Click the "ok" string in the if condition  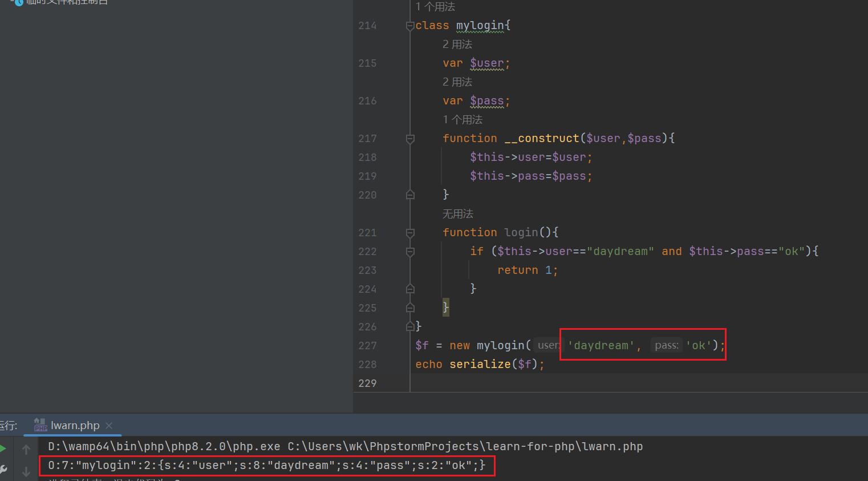tap(792, 252)
